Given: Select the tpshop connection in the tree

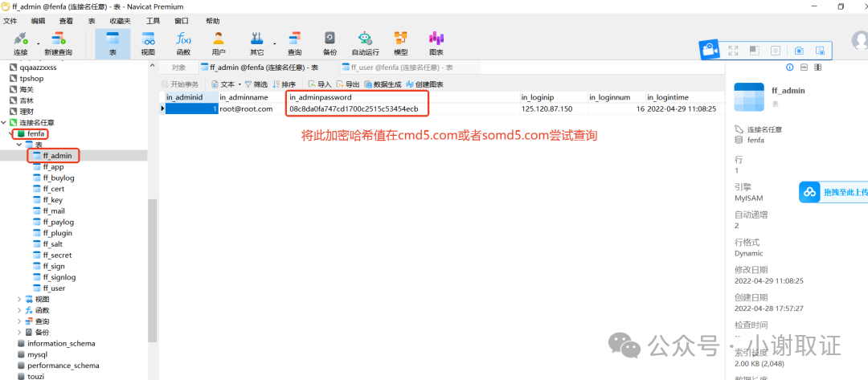Looking at the screenshot, I should [x=31, y=79].
